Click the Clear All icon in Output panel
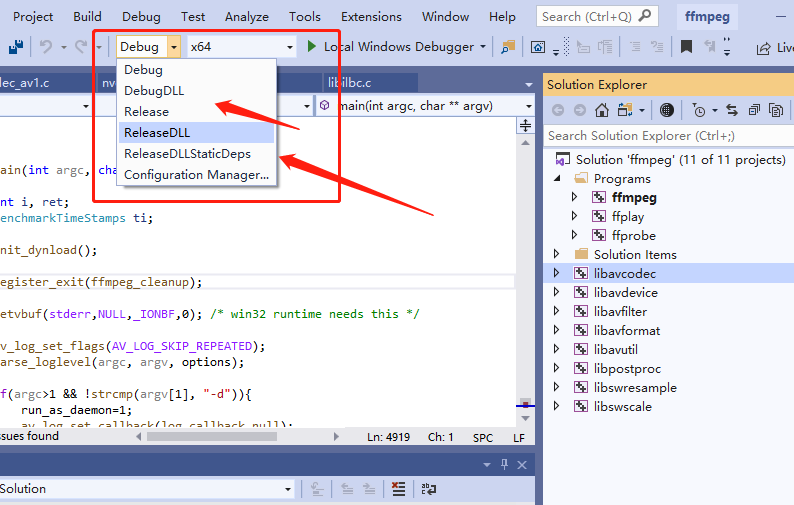 pyautogui.click(x=399, y=489)
